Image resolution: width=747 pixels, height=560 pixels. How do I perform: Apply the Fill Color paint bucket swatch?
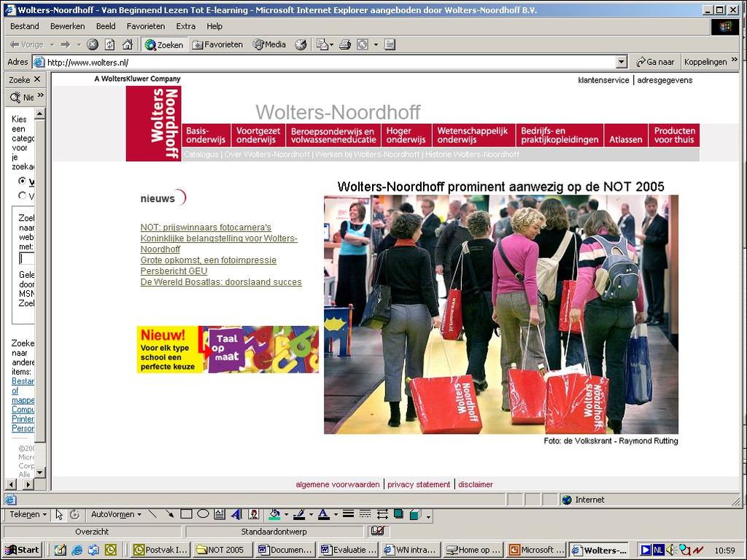(x=275, y=514)
